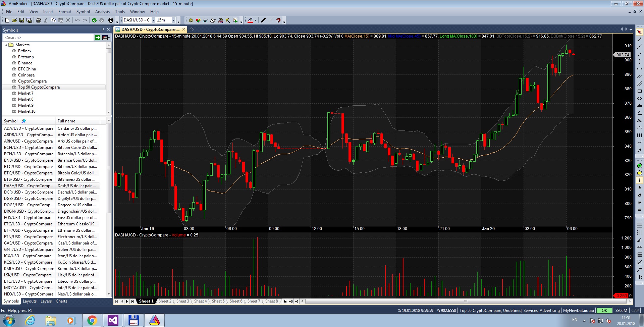
Task: Open the File menu
Action: pyautogui.click(x=9, y=12)
